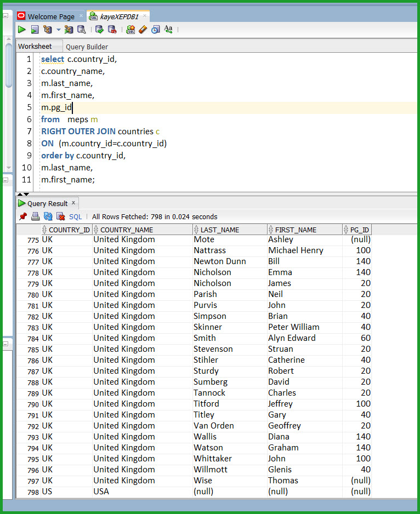
Task: Select the 'USA' country name cell
Action: [143, 492]
